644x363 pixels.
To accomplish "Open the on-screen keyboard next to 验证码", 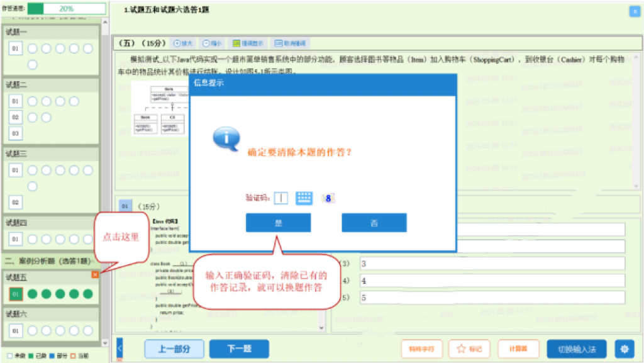I will (x=304, y=198).
